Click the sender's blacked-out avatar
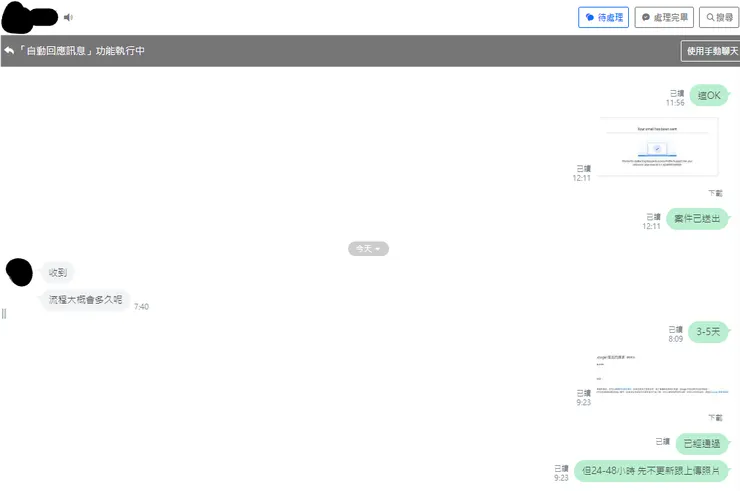 19,272
